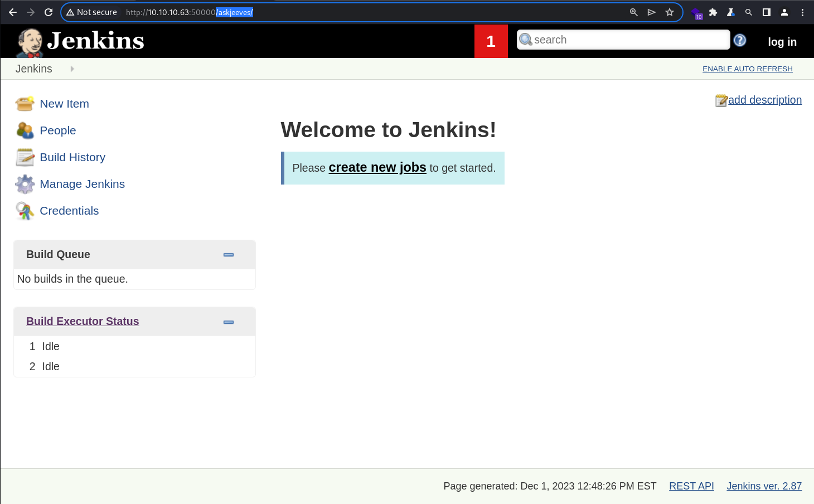The width and height of the screenshot is (814, 504).
Task: Click the browser address bar URL
Action: click(190, 12)
